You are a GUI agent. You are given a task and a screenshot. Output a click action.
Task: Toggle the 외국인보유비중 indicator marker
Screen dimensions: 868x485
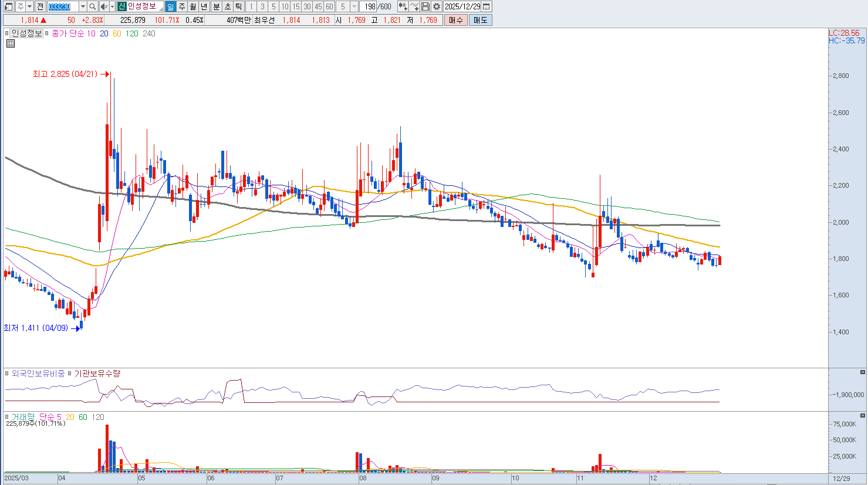pyautogui.click(x=7, y=374)
